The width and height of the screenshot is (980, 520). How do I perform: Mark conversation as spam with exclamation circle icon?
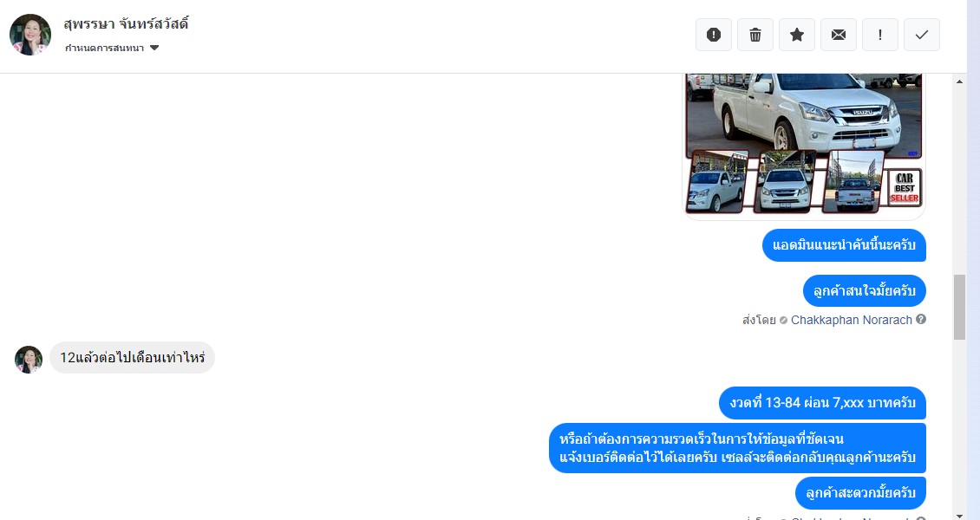(713, 35)
